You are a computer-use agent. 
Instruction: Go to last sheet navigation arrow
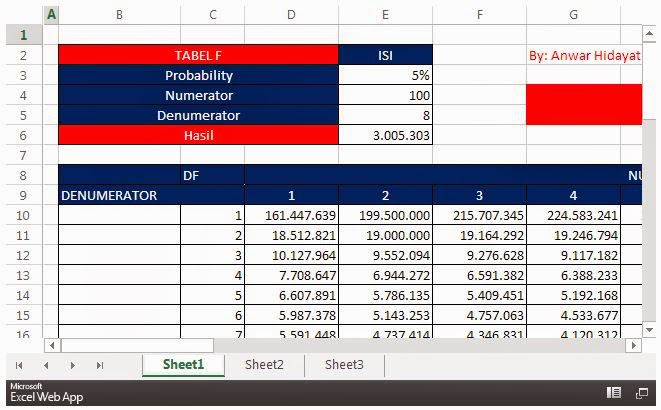tap(99, 366)
